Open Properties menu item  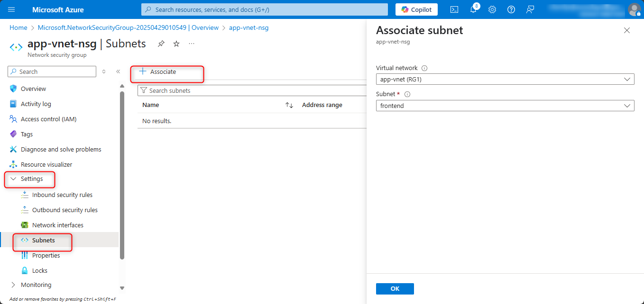coord(46,255)
